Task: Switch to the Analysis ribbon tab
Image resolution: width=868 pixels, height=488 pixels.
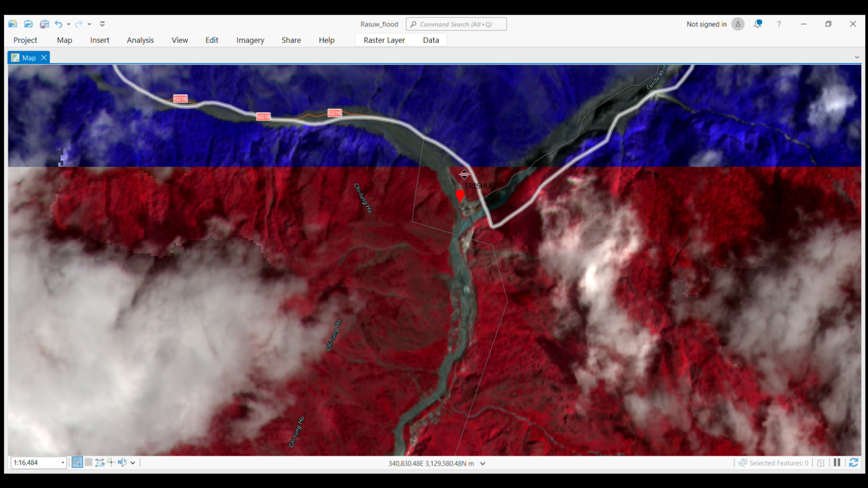Action: tap(140, 40)
